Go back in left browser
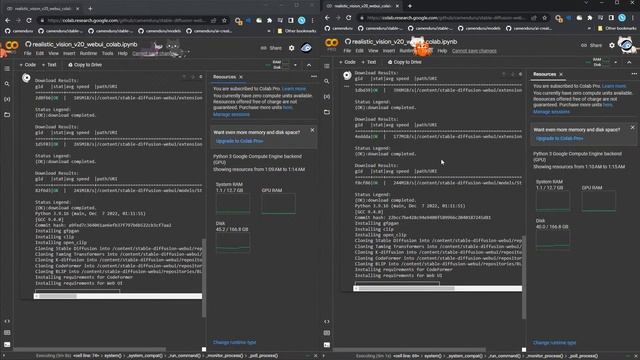Screen dimensions: 640x360 pos(8,20)
